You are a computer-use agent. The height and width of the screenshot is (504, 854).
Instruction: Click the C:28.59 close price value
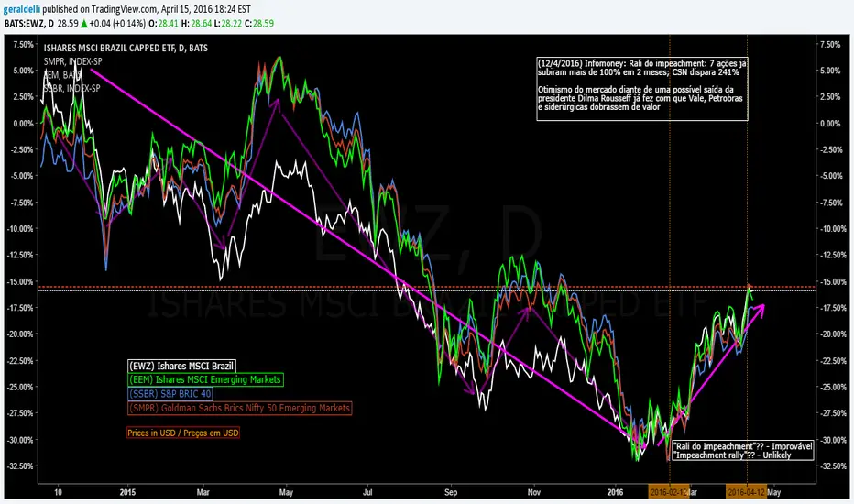pyautogui.click(x=259, y=24)
